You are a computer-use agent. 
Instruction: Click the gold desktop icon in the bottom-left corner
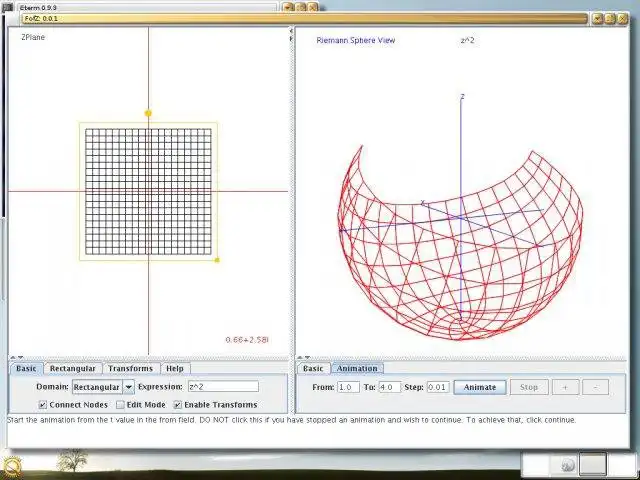click(11, 467)
